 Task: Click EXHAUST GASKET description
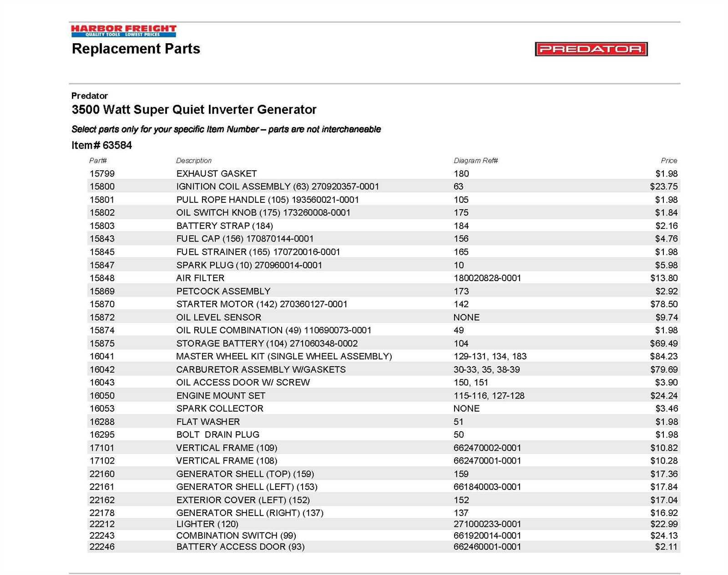pos(217,174)
